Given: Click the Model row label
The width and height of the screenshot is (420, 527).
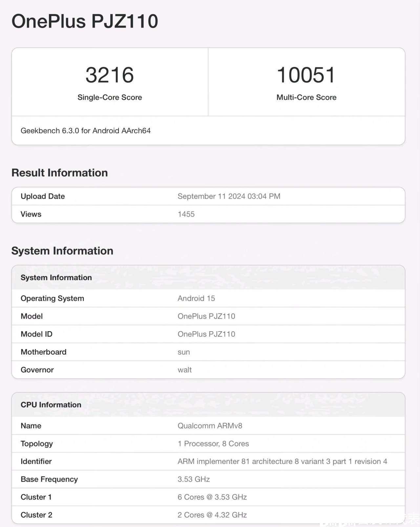Looking at the screenshot, I should (x=31, y=316).
